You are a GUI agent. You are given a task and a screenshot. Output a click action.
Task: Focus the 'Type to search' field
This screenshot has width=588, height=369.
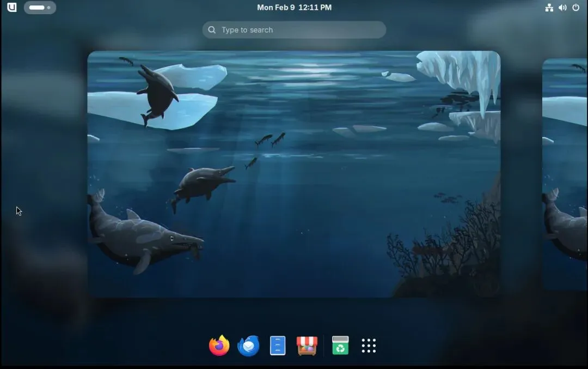coord(294,29)
